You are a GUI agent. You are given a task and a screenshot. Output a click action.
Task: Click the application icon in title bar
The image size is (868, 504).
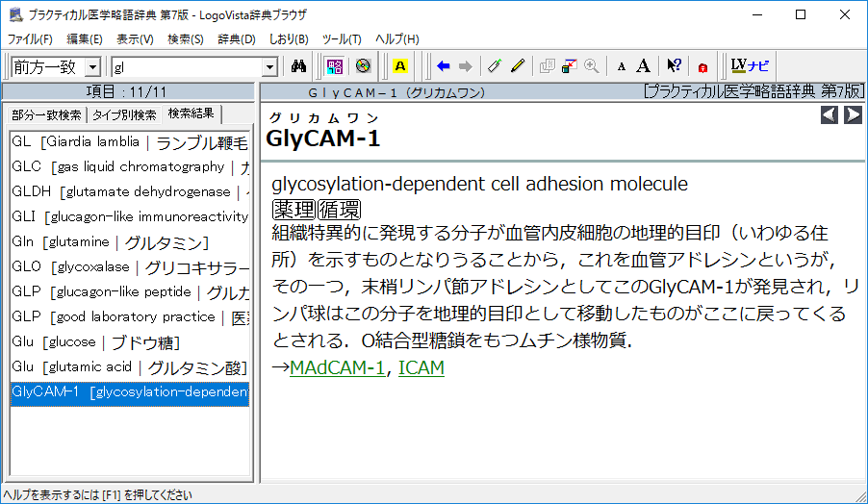coord(16,15)
